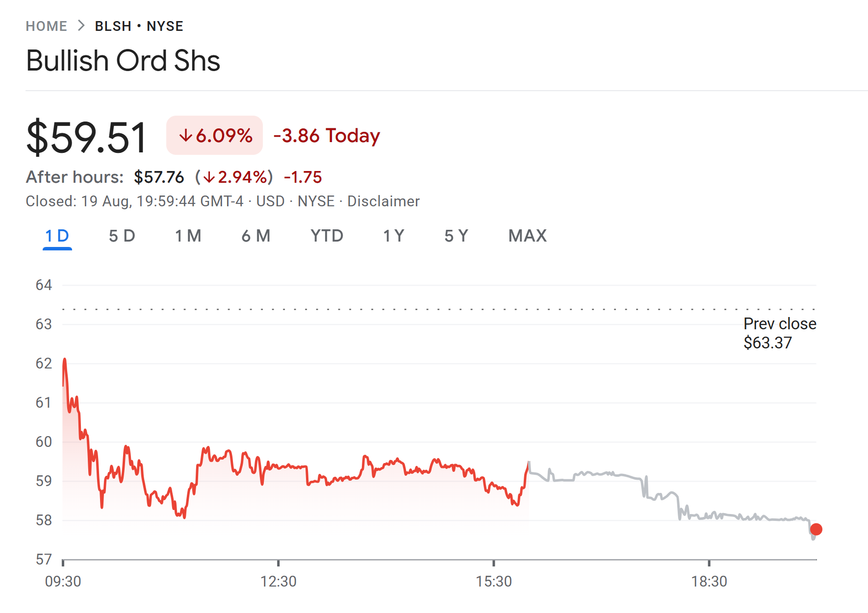Click the red after-hours endpoint dot
The image size is (868, 613).
click(x=816, y=529)
